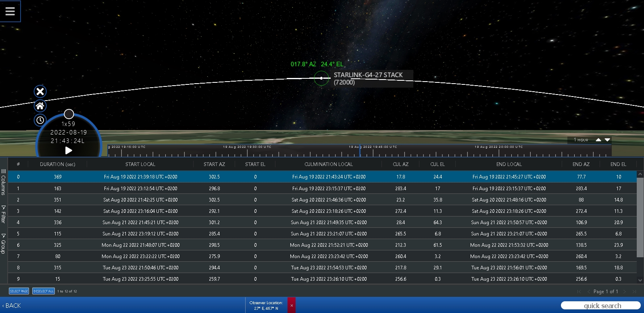Screen dimensions: 644x313
Task: Go to next page of results
Action: pyautogui.click(x=625, y=292)
